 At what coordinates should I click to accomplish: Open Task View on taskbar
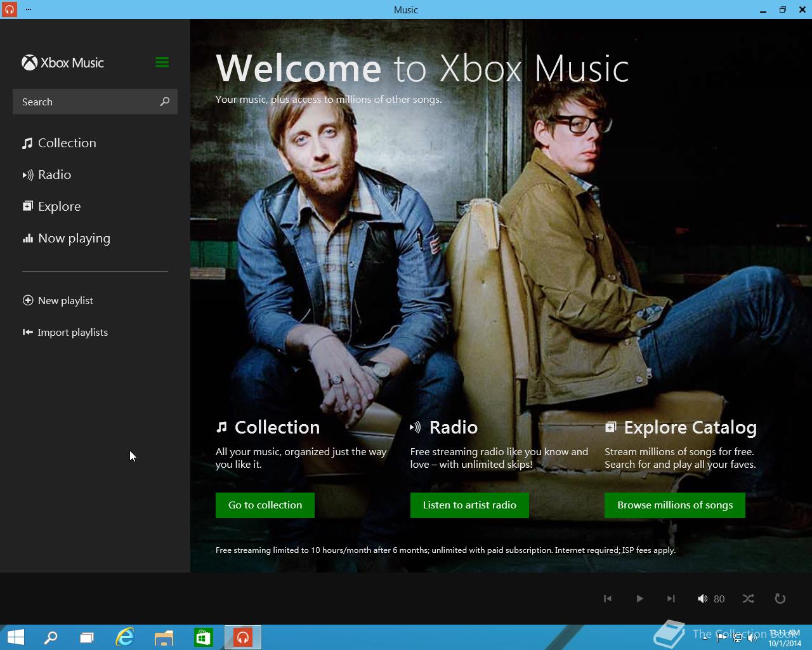pos(87,637)
